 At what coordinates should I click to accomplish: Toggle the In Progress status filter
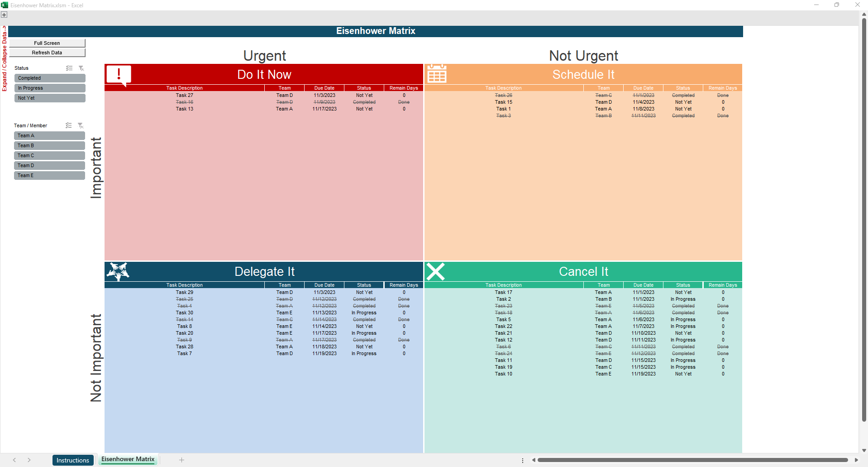(50, 88)
